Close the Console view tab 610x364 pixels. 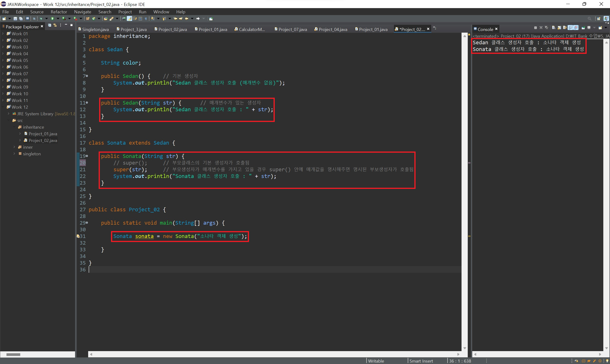coord(496,29)
